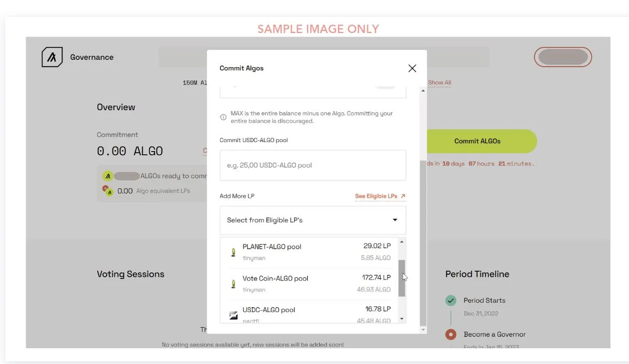Click the Period Timeline heading
This screenshot has height=364, width=629.
point(477,274)
